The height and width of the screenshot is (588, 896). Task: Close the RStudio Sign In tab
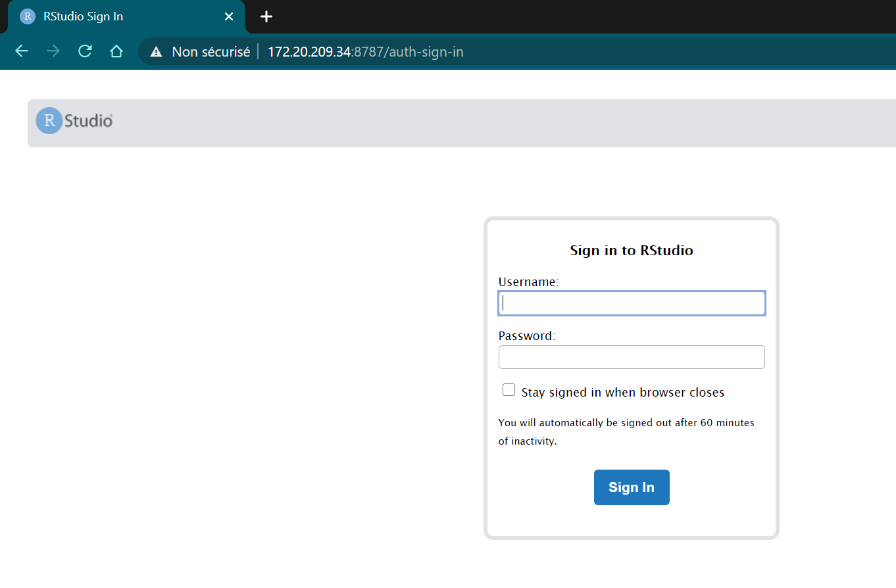(229, 16)
